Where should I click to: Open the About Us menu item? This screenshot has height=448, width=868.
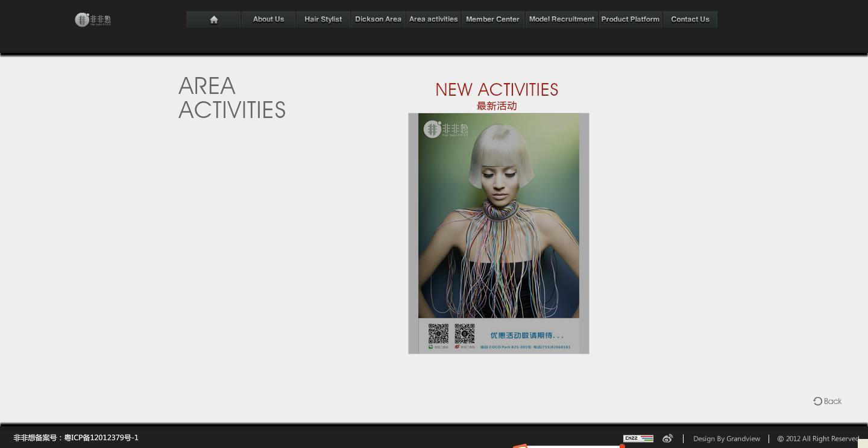[x=268, y=19]
